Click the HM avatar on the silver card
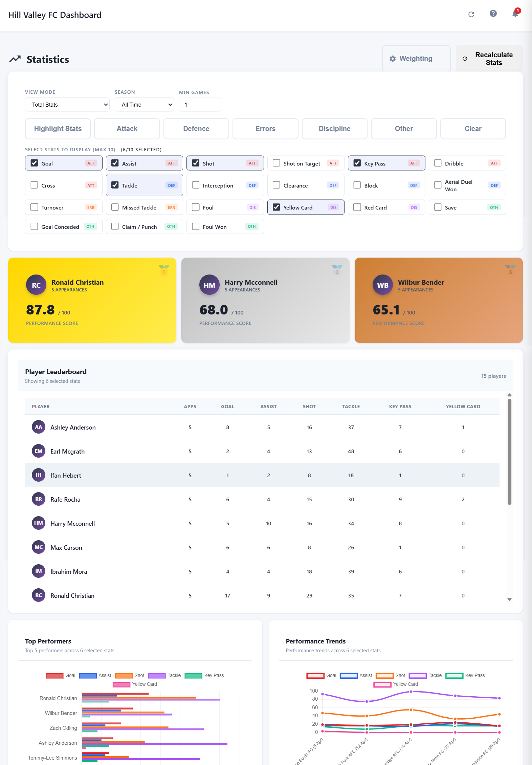The height and width of the screenshot is (765, 532). (209, 285)
